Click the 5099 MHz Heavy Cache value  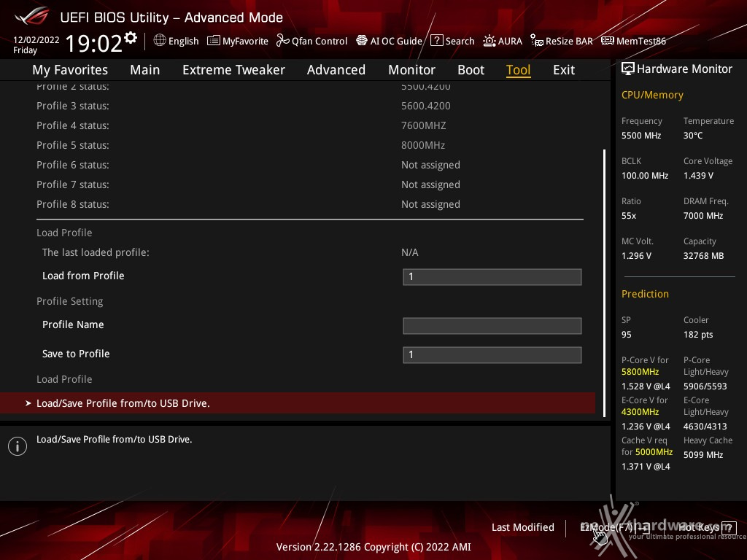click(703, 455)
